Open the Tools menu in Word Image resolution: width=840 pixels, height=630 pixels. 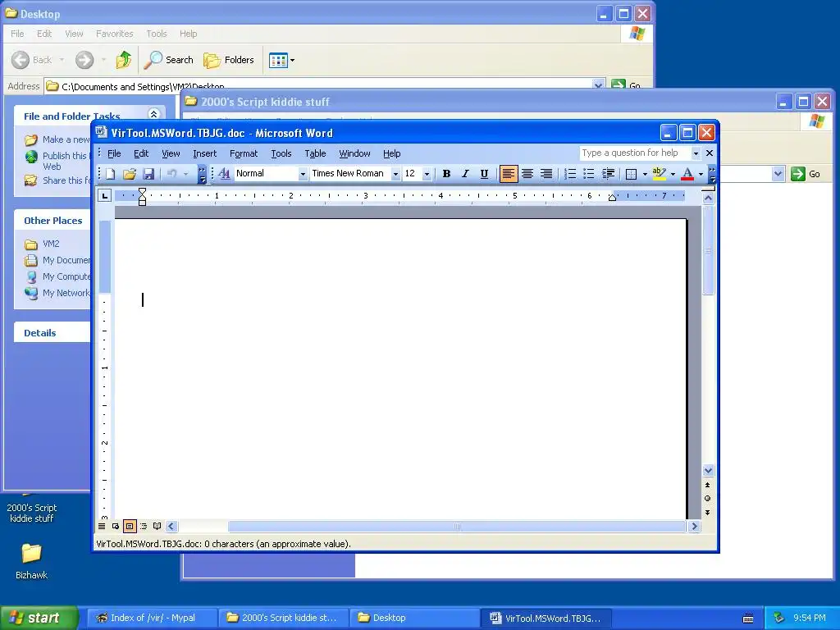[x=281, y=153]
